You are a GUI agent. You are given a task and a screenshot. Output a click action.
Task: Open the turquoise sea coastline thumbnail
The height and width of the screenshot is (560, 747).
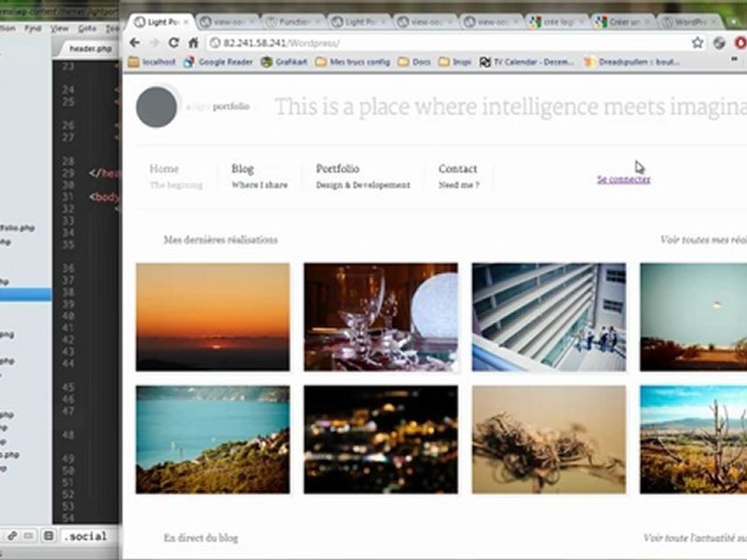coord(213,439)
